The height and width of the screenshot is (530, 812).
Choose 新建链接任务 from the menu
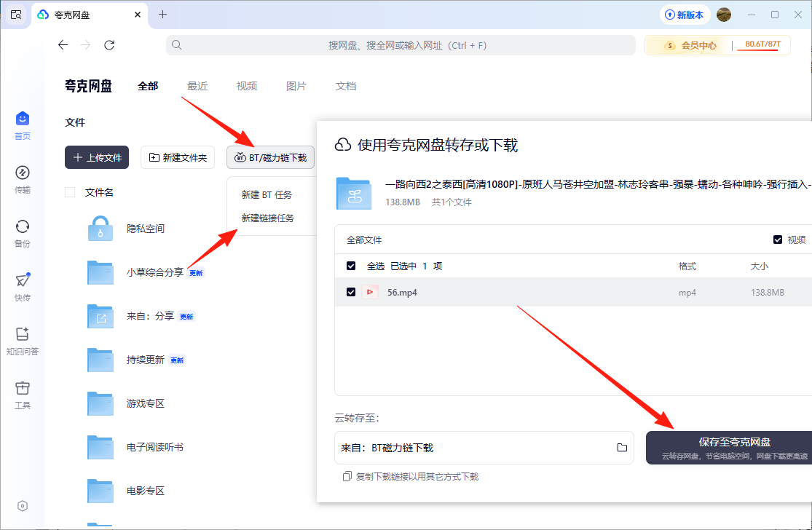tap(268, 218)
